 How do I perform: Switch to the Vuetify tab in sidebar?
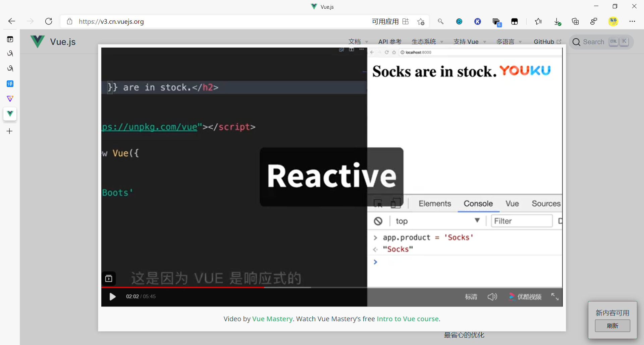[10, 99]
